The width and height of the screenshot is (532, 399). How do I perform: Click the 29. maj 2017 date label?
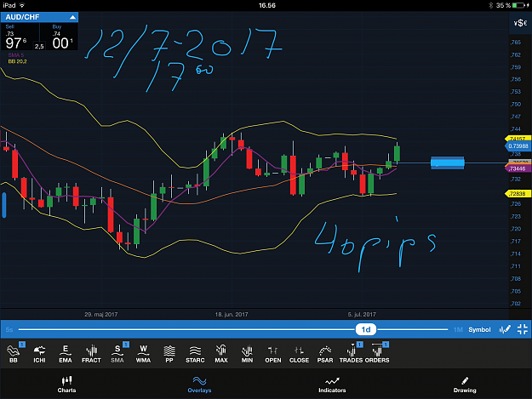coord(101,315)
